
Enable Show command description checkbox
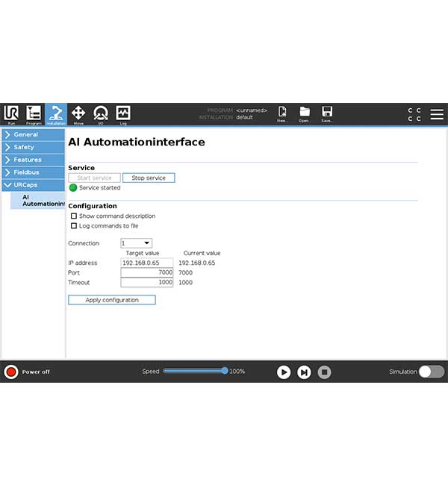tap(74, 216)
